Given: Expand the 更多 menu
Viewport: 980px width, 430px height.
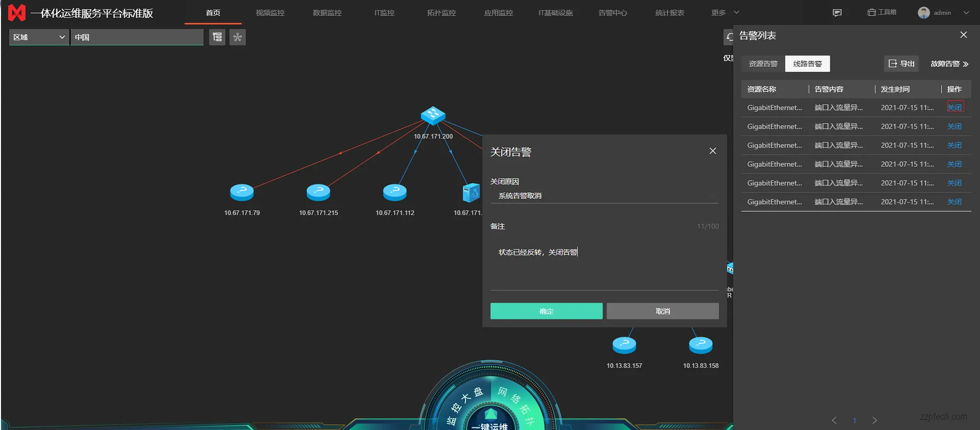Looking at the screenshot, I should point(725,13).
